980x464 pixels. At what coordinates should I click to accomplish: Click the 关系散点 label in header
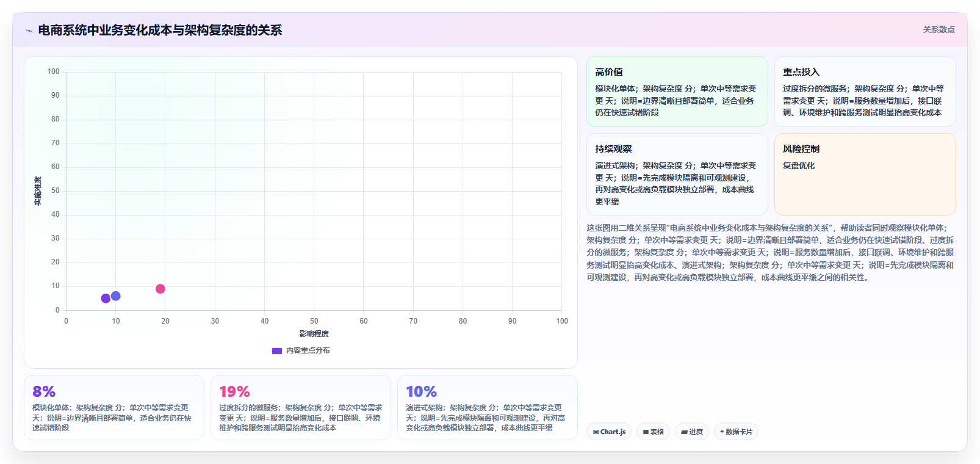(939, 29)
